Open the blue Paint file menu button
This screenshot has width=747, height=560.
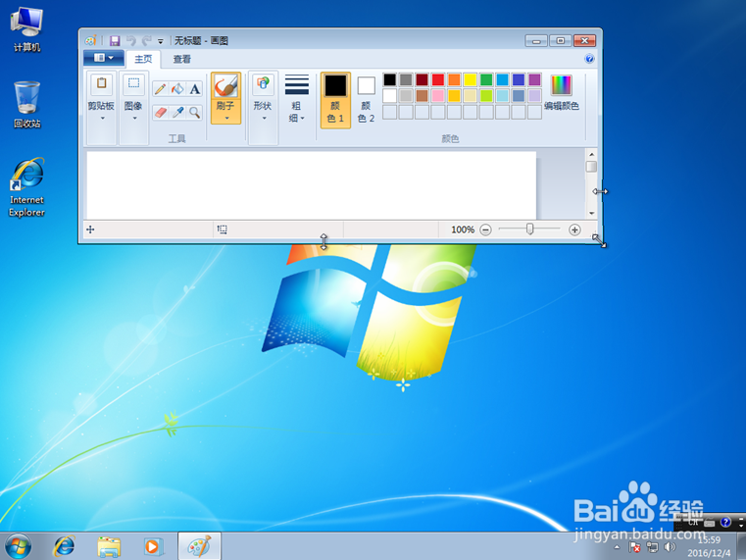click(103, 58)
